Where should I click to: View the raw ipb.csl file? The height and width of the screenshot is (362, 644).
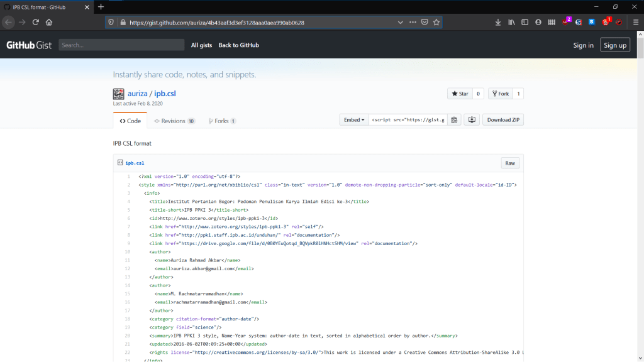point(510,163)
